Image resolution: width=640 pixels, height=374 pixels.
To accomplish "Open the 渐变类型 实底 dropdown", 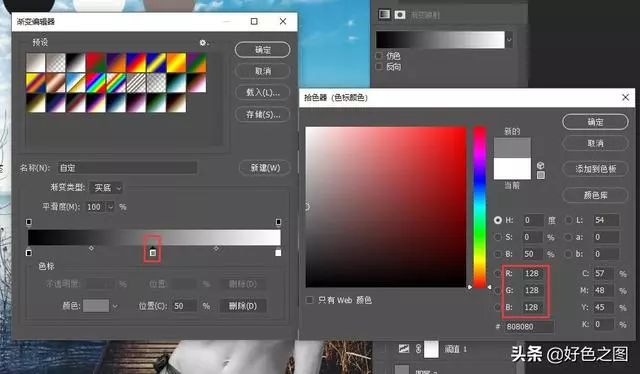I will (x=106, y=187).
